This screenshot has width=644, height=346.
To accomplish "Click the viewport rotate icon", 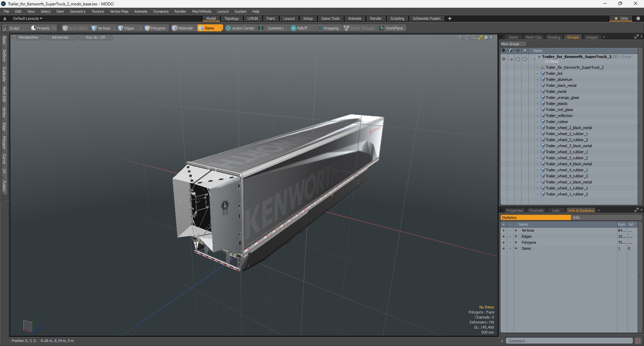I will (x=467, y=38).
